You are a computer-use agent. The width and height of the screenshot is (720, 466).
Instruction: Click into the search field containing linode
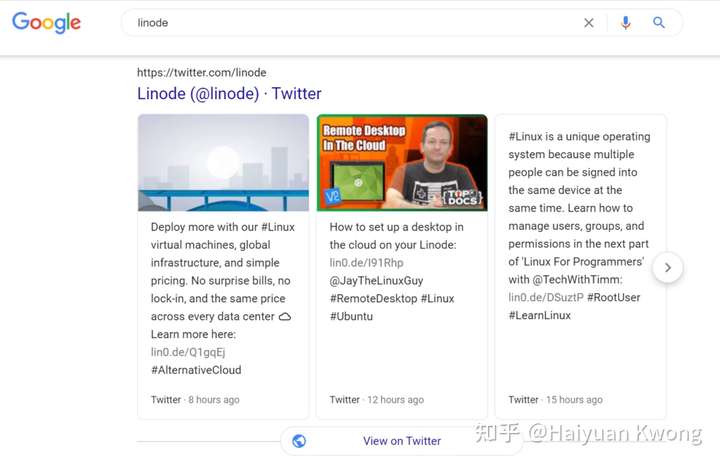[354, 22]
